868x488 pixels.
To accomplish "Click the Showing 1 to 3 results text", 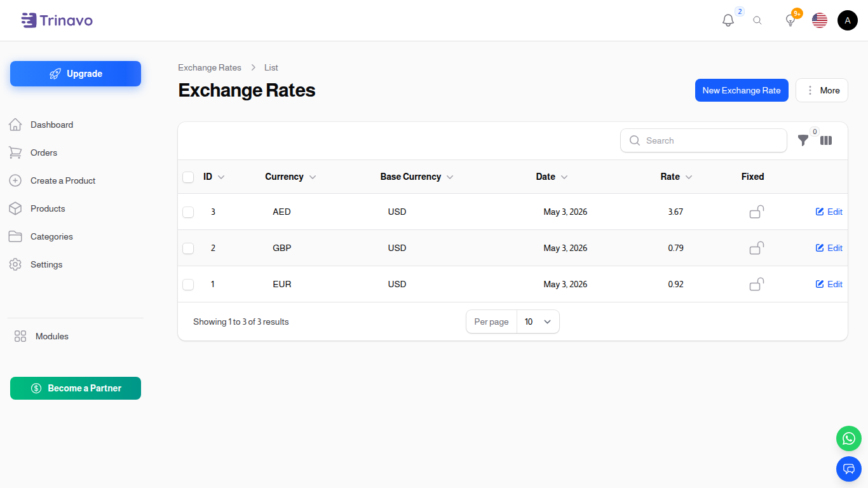I will (241, 322).
